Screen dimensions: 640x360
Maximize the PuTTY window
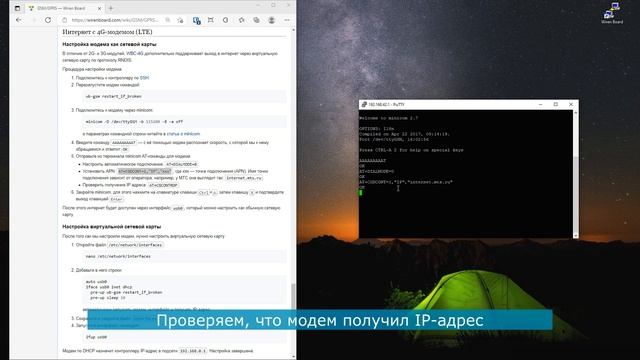pos(556,104)
